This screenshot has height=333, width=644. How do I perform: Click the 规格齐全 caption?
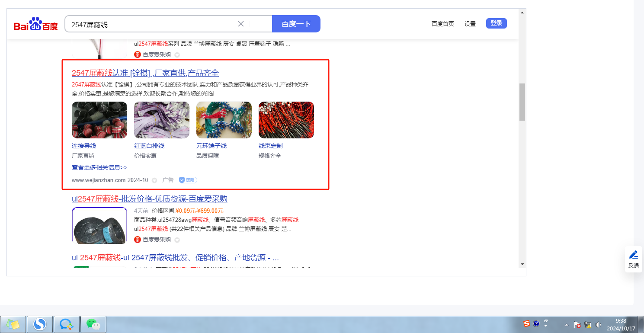(270, 156)
